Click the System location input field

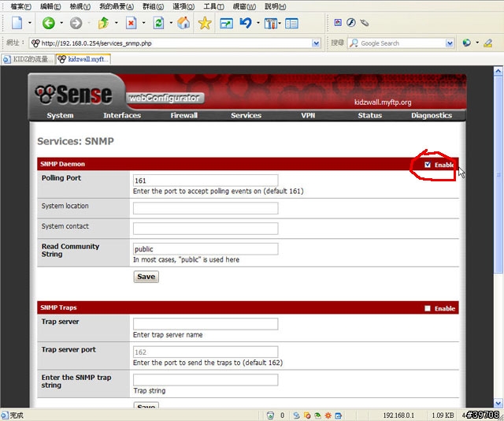click(206, 208)
